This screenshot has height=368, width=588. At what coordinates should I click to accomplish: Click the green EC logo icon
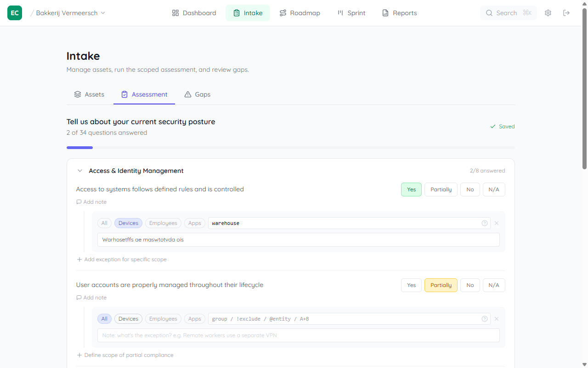(15, 13)
